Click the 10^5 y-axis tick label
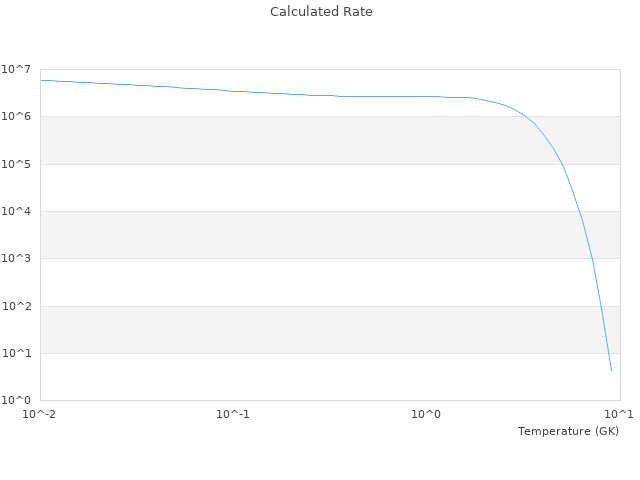This screenshot has height=480, width=640. coord(15,164)
